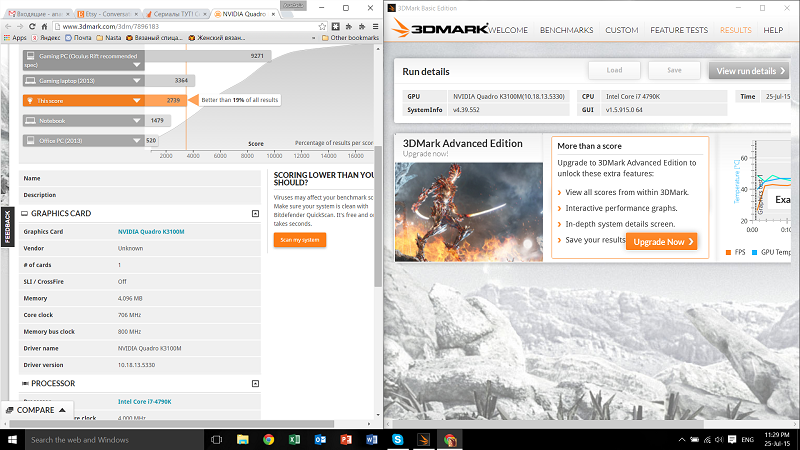The width and height of the screenshot is (800, 450).
Task: Switch to 3DMark app on the taskbar
Action: pyautogui.click(x=423, y=439)
